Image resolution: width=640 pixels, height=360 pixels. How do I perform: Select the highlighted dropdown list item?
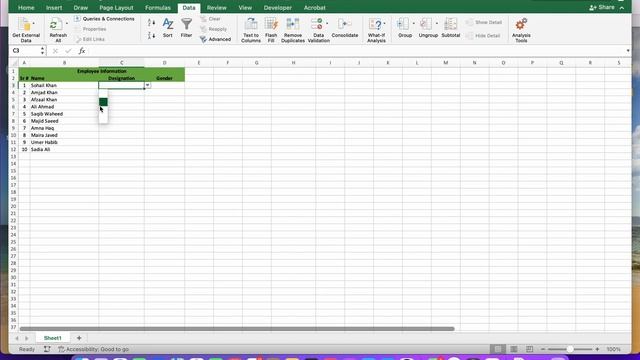pos(103,102)
